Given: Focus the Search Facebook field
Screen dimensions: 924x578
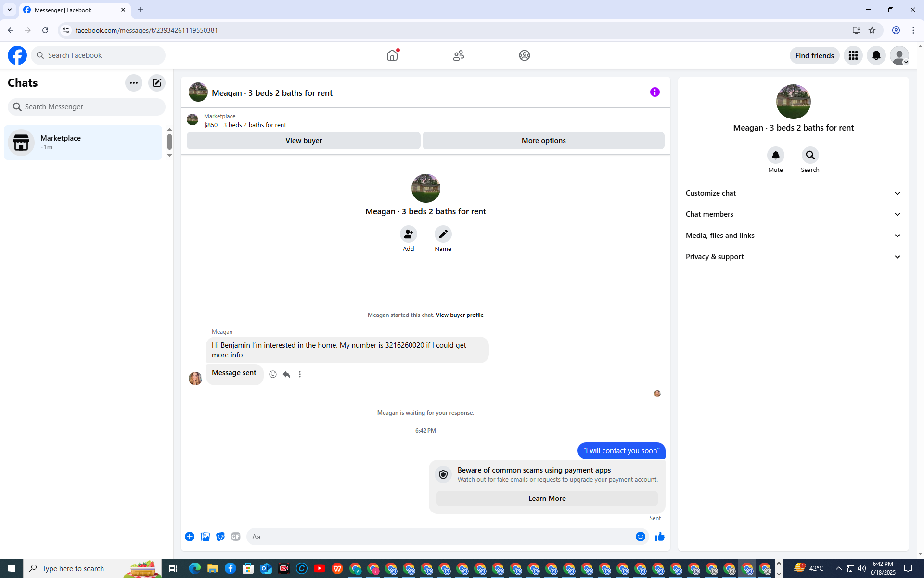Looking at the screenshot, I should (x=98, y=55).
